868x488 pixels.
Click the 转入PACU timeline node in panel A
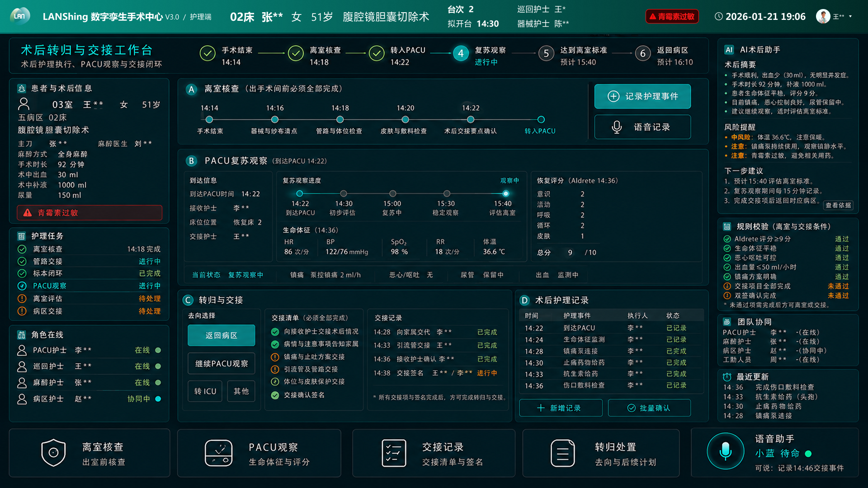(x=541, y=119)
